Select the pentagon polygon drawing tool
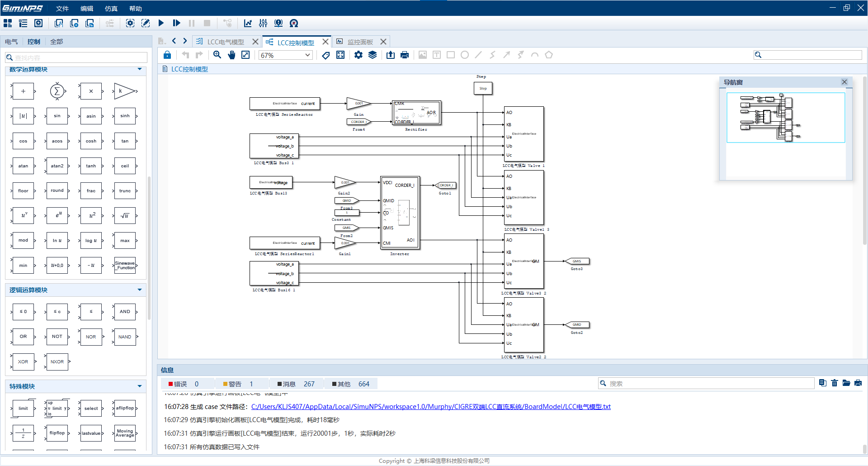868x466 pixels. tap(549, 55)
